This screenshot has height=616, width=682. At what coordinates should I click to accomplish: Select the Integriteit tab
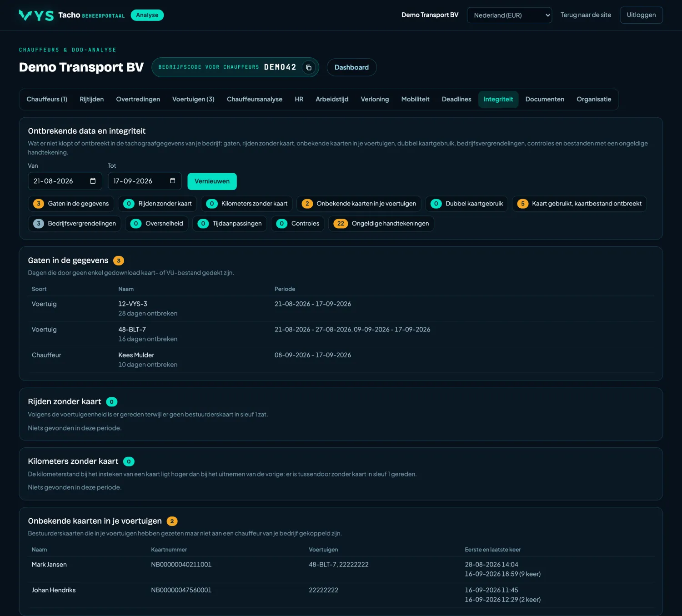(498, 99)
